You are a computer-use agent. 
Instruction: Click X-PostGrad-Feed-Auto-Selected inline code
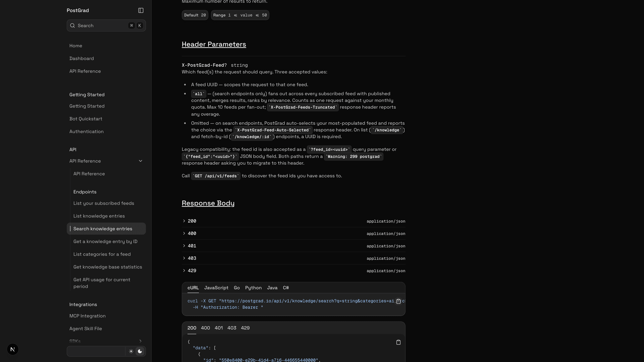(x=273, y=130)
